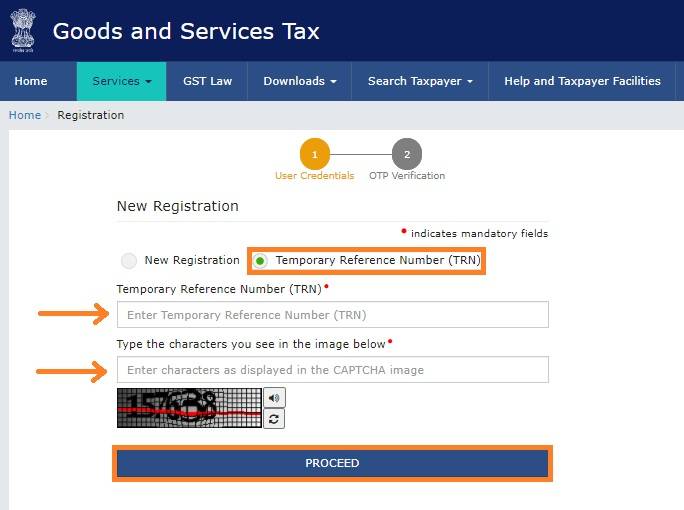The width and height of the screenshot is (684, 510).
Task: Click the CAPTCHA image
Action: pos(189,408)
